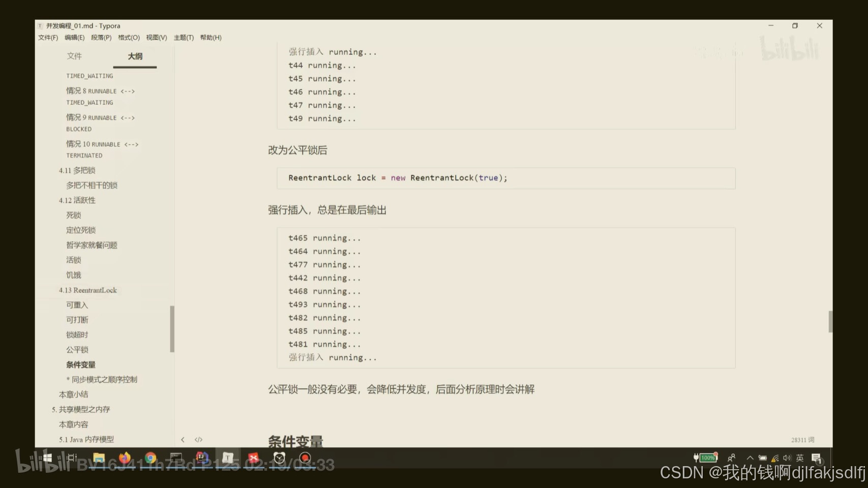Open the People tray icon
The width and height of the screenshot is (868, 488).
coord(731,458)
